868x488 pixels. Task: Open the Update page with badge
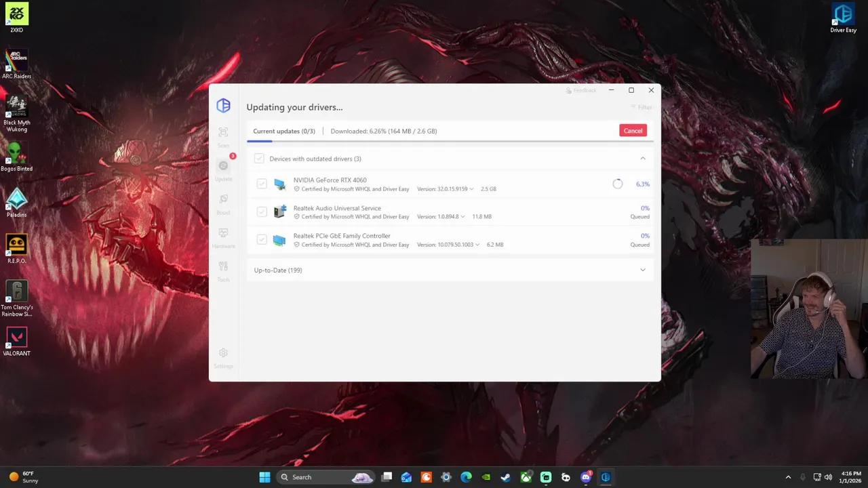click(x=223, y=169)
